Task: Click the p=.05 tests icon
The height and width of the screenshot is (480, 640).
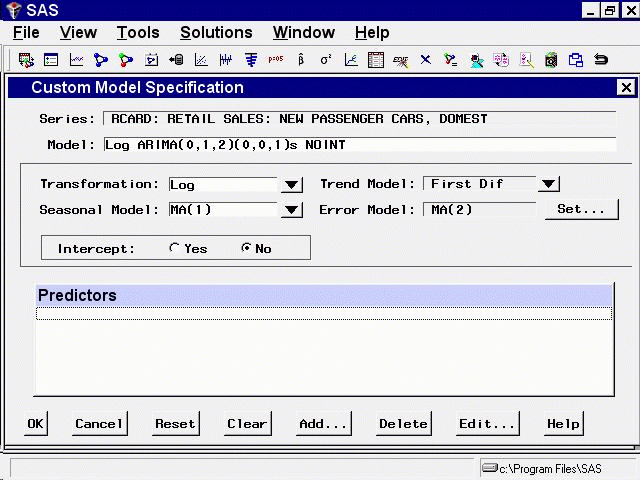Action: pyautogui.click(x=276, y=59)
